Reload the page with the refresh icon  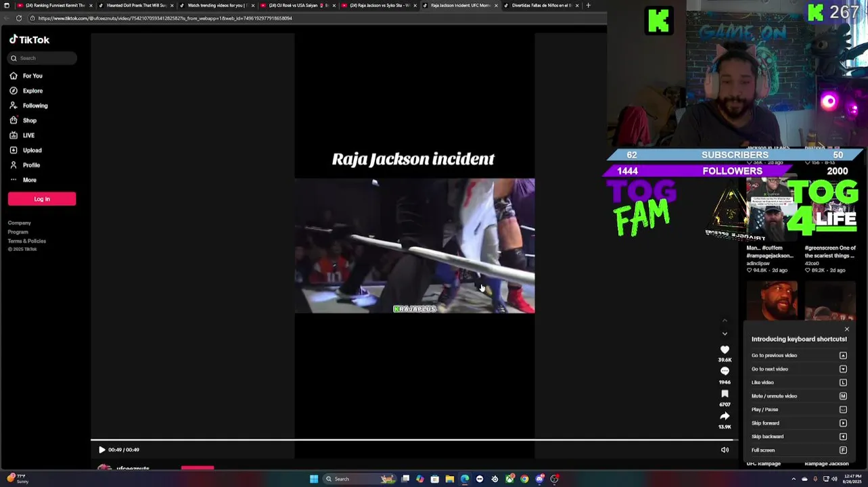[x=18, y=18]
